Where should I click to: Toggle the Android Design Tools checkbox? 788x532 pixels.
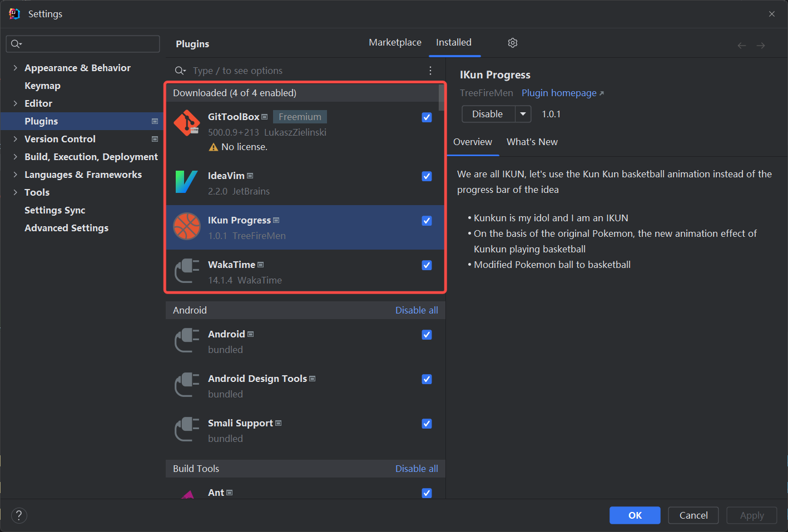427,379
